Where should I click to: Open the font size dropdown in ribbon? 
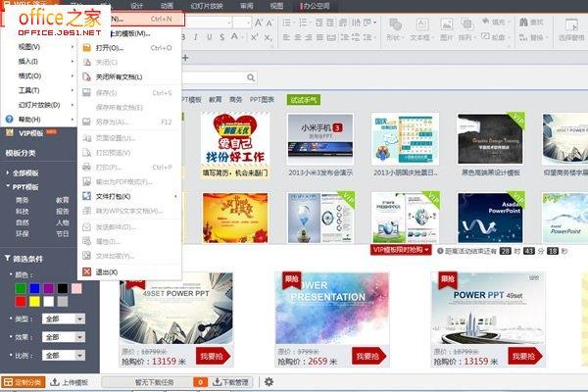click(x=248, y=23)
